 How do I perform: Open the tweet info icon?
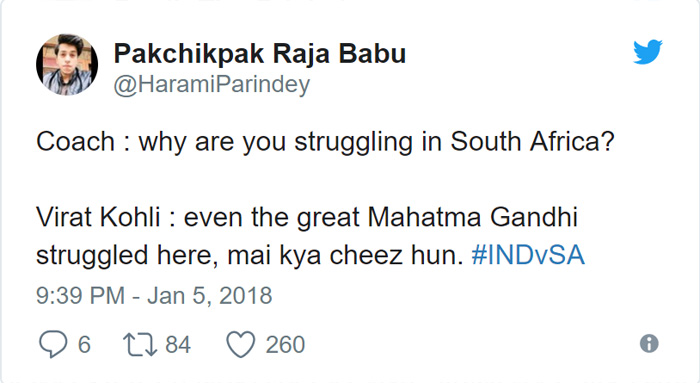coord(649,344)
